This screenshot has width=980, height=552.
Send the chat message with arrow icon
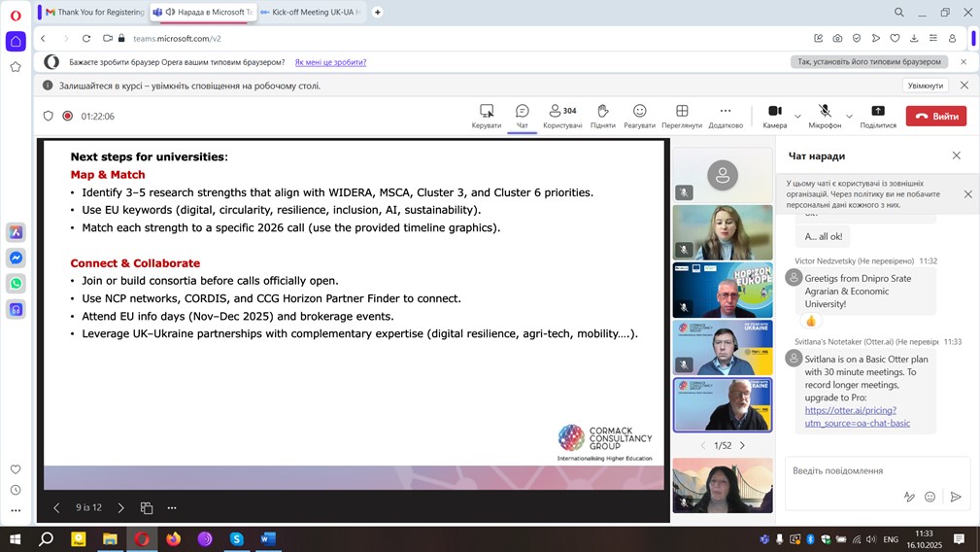[956, 497]
